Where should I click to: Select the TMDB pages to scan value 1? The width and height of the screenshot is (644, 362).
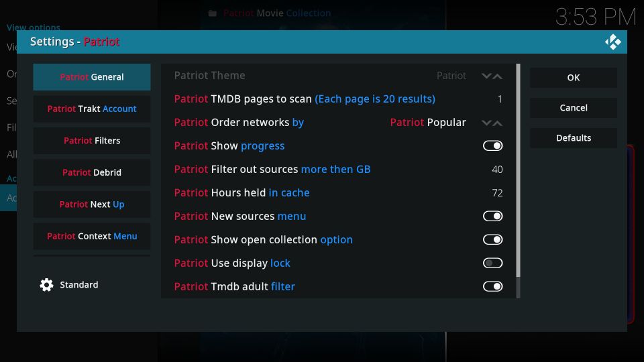[x=500, y=99]
